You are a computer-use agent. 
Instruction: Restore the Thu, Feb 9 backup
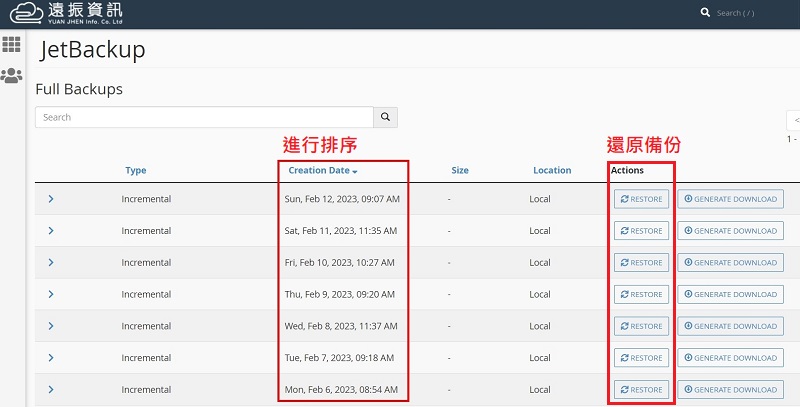click(x=641, y=294)
